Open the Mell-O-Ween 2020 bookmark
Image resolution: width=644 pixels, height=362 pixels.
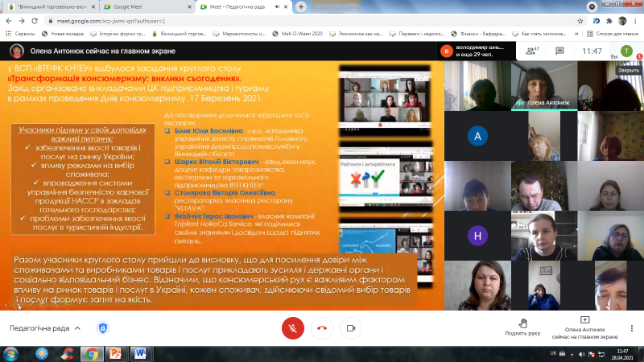pyautogui.click(x=297, y=34)
